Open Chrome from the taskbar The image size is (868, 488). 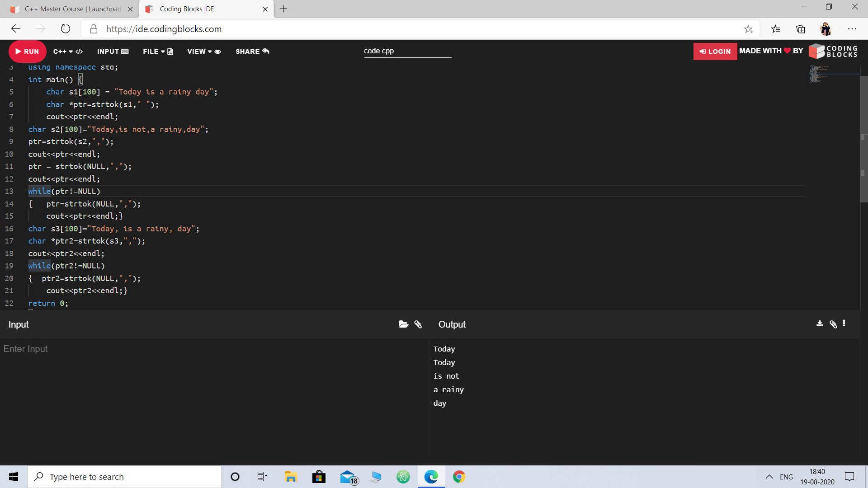(x=459, y=477)
